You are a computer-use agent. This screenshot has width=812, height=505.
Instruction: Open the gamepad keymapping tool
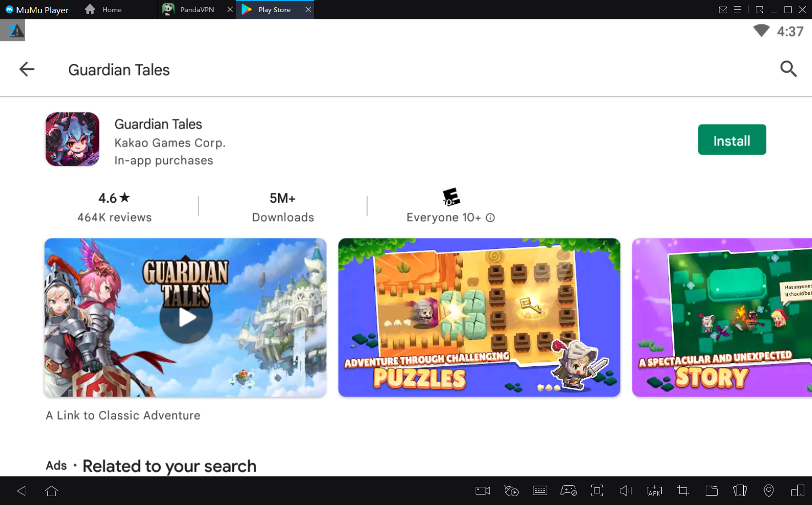pos(568,490)
